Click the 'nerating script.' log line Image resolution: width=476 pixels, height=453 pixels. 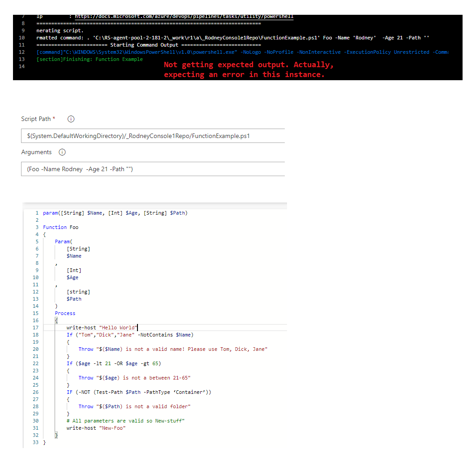pos(60,30)
